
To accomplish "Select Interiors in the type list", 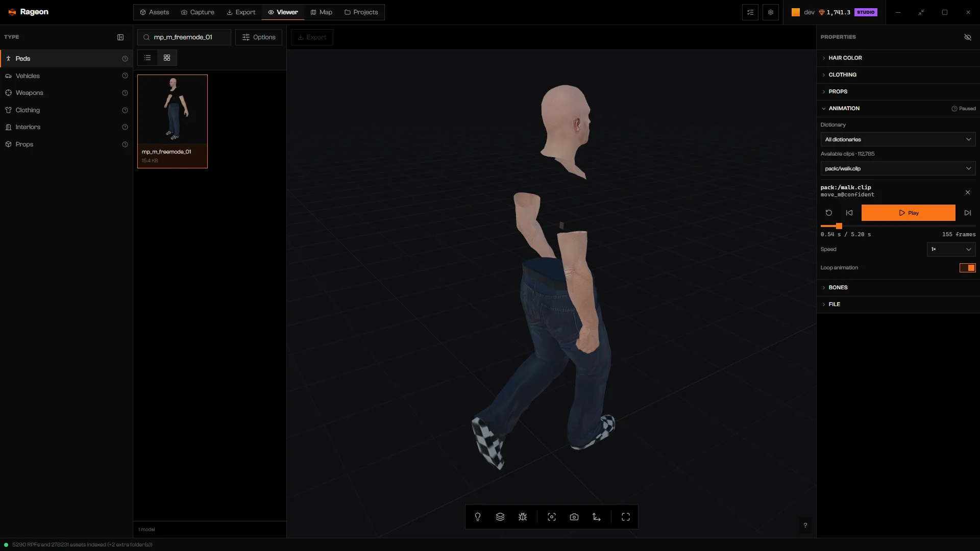I will click(x=66, y=127).
